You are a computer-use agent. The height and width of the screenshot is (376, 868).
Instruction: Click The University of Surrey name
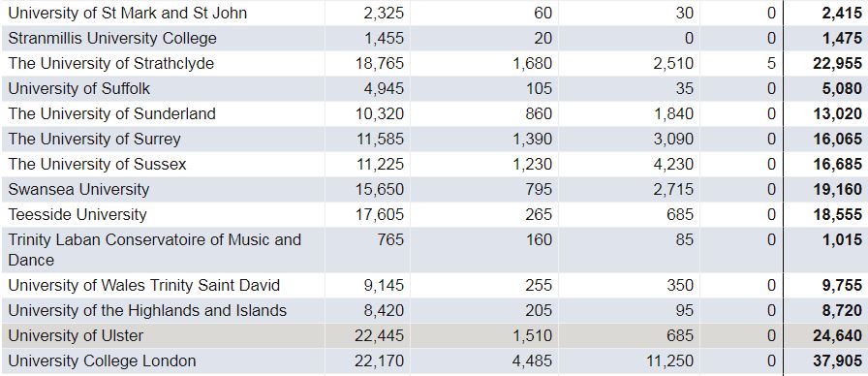94,139
